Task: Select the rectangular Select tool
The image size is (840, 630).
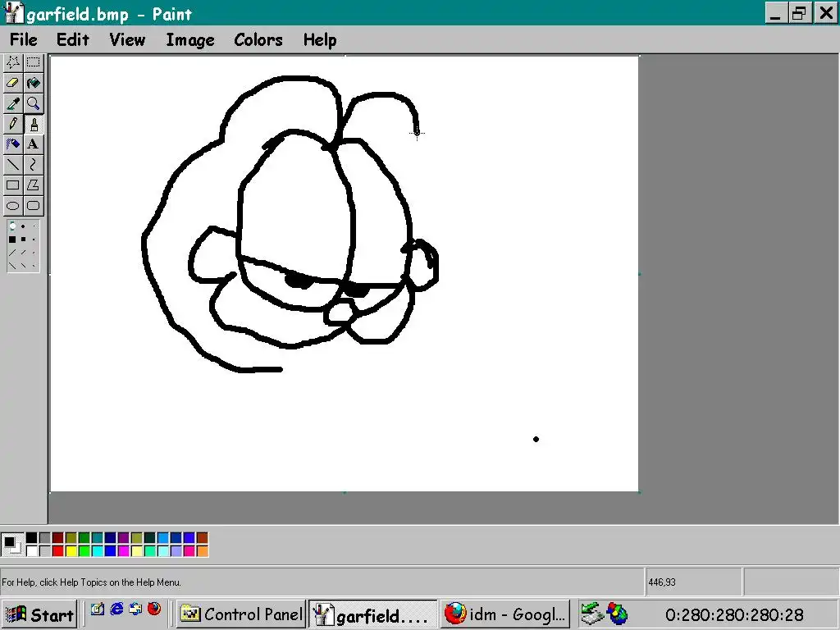Action: pyautogui.click(x=33, y=62)
